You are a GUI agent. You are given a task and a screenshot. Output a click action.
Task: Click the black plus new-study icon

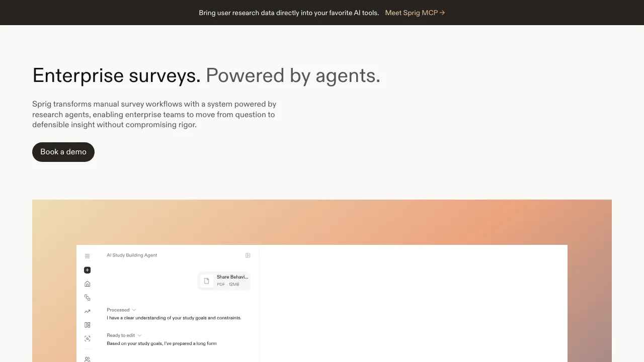[87, 270]
